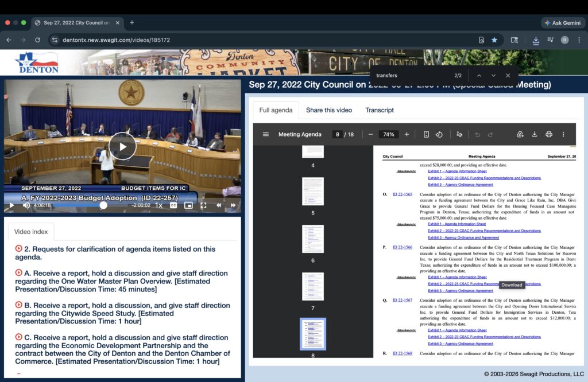
Task: Select the PDF draw annotation tool
Action: pyautogui.click(x=459, y=134)
